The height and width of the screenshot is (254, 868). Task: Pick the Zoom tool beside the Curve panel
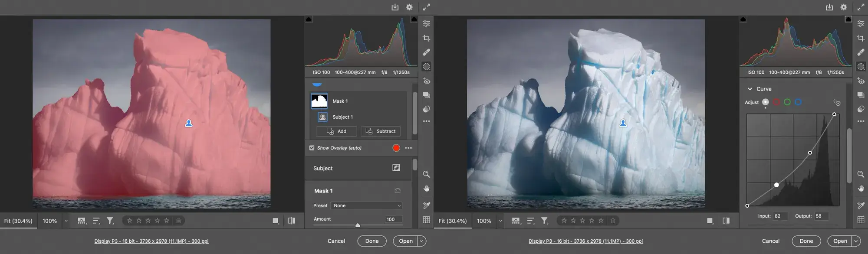click(x=861, y=174)
